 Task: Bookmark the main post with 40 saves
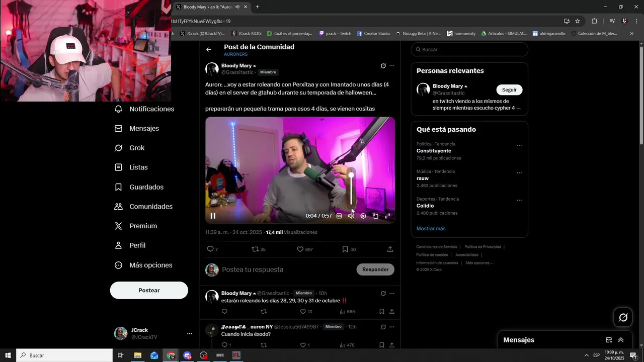pos(349,249)
